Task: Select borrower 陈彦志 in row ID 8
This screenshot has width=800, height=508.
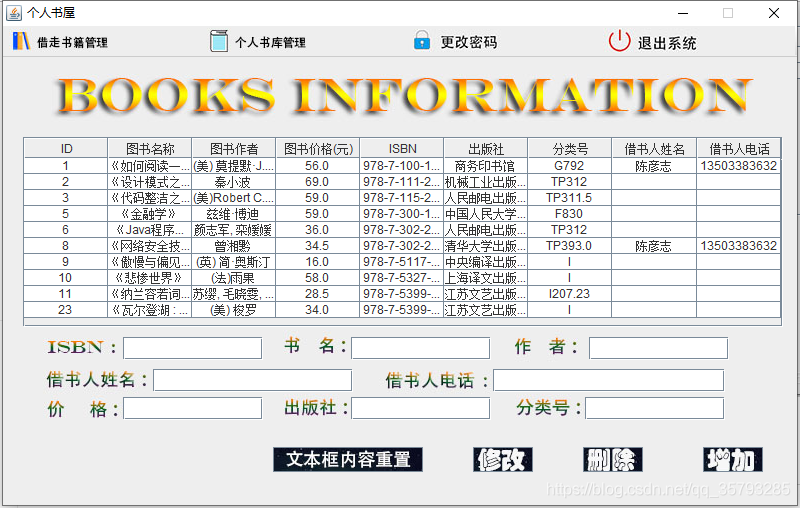Action: tap(654, 246)
